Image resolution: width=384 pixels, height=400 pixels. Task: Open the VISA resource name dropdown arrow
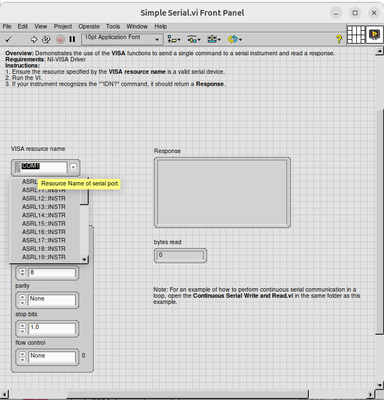click(73, 167)
